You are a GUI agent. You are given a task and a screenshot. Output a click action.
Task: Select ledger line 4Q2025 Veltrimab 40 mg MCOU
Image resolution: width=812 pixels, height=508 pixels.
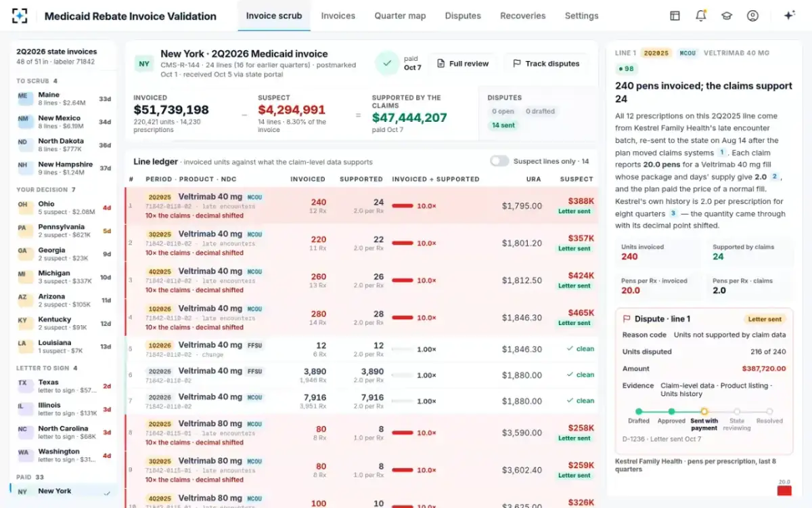pos(361,280)
